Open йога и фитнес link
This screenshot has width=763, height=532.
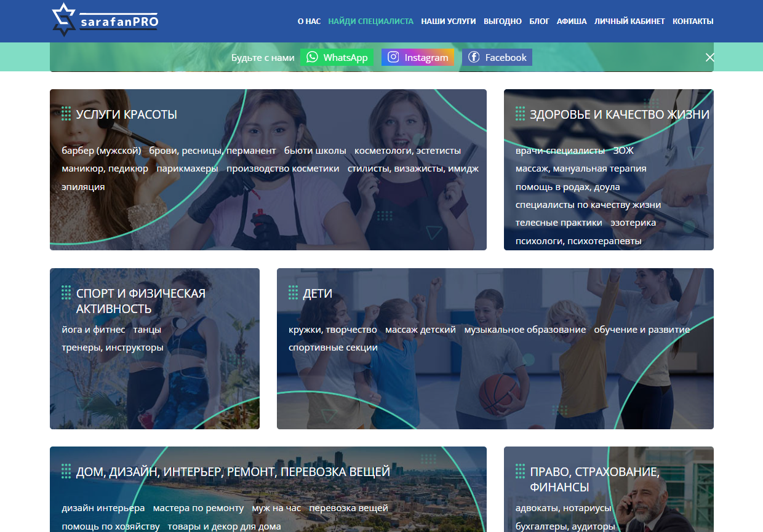point(93,330)
